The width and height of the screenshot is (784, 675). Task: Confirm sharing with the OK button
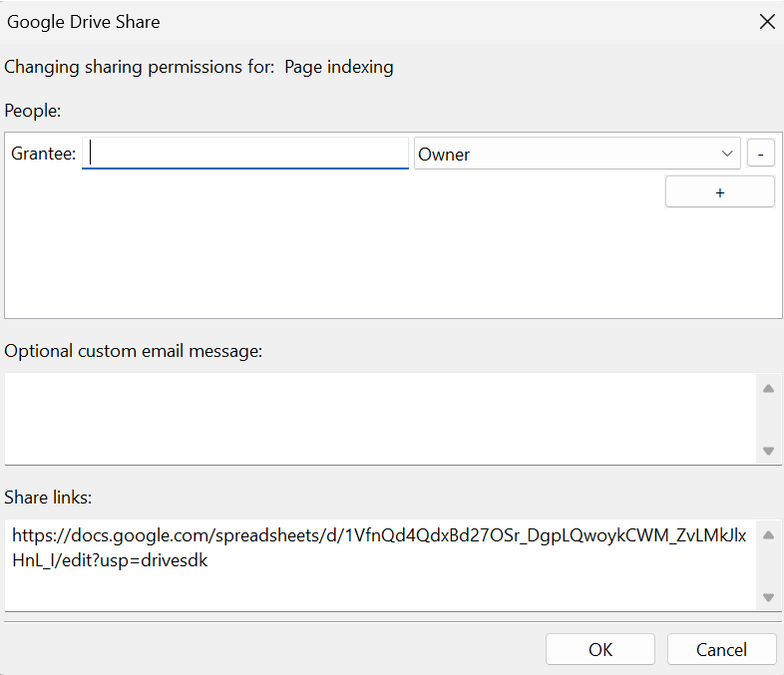(x=599, y=649)
